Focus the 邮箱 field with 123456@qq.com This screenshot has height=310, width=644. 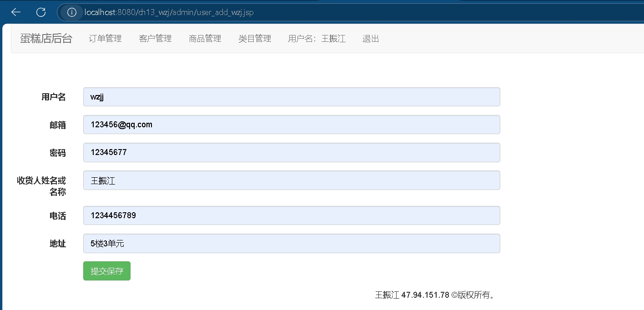[292, 125]
